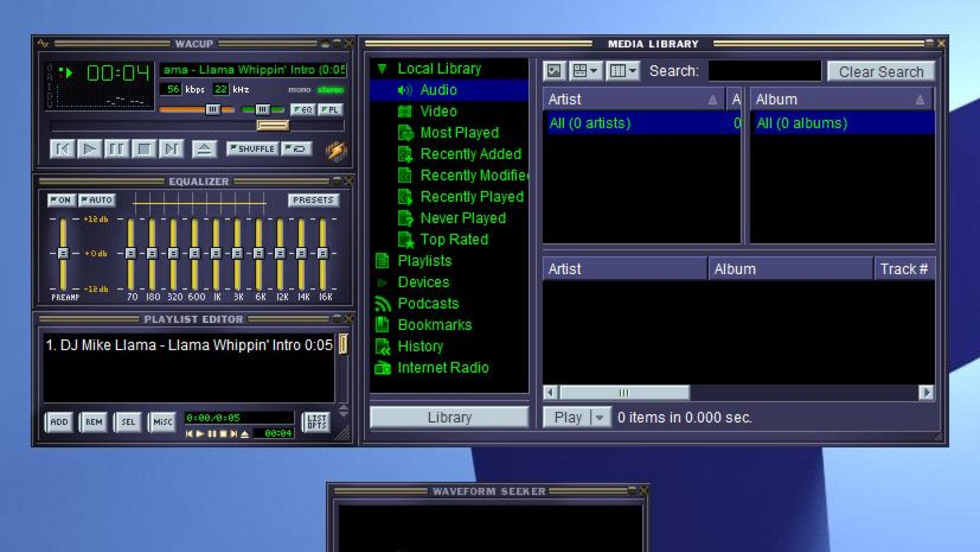Click the mini eject button in playlist editor
The width and height of the screenshot is (980, 552).
[244, 434]
